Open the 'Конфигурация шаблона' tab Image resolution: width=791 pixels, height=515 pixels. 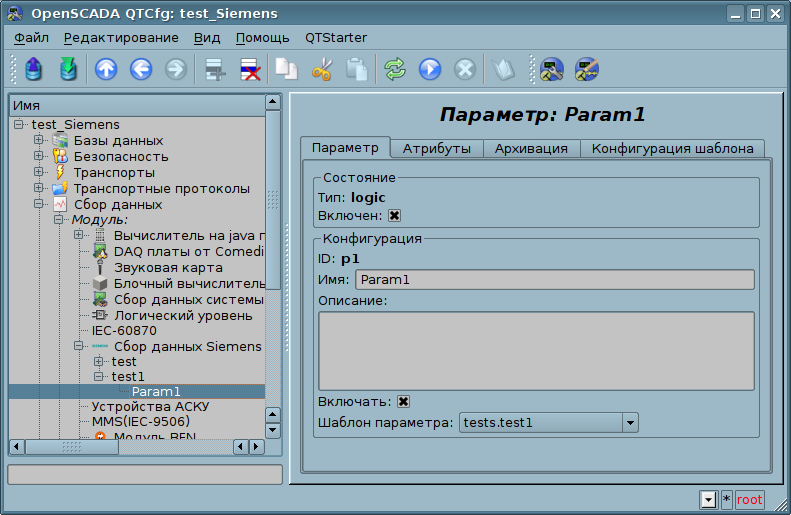(672, 148)
